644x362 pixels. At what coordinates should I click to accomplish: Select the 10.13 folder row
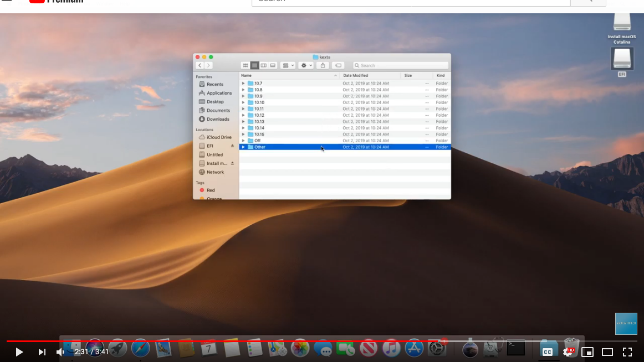point(345,121)
